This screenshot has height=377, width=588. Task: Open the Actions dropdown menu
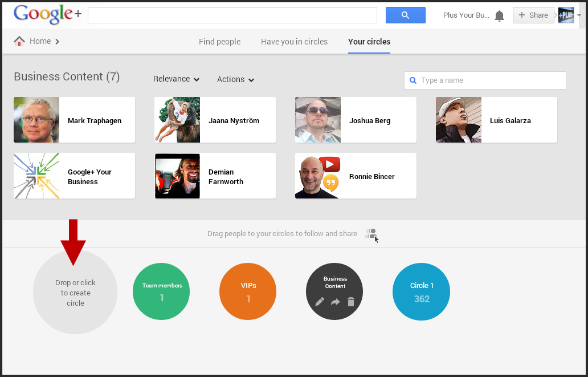235,79
